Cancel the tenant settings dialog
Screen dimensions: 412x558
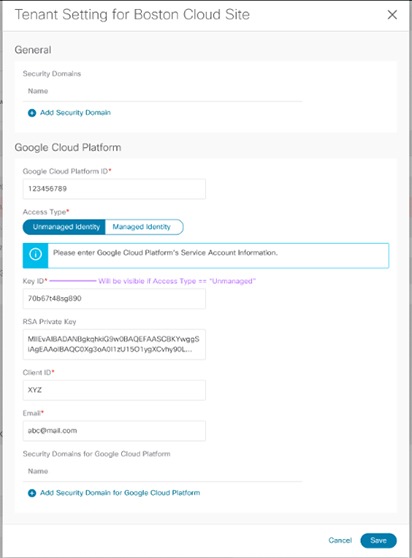click(340, 540)
